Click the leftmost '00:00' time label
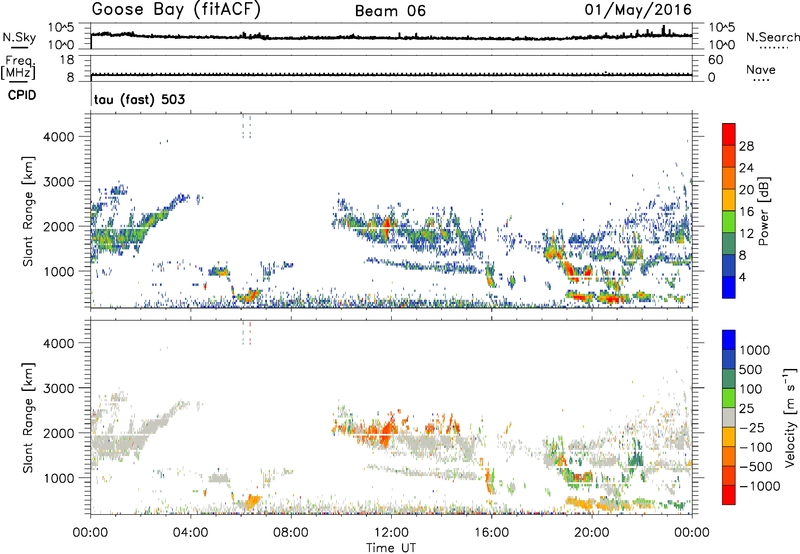The height and width of the screenshot is (554, 800). (x=90, y=533)
